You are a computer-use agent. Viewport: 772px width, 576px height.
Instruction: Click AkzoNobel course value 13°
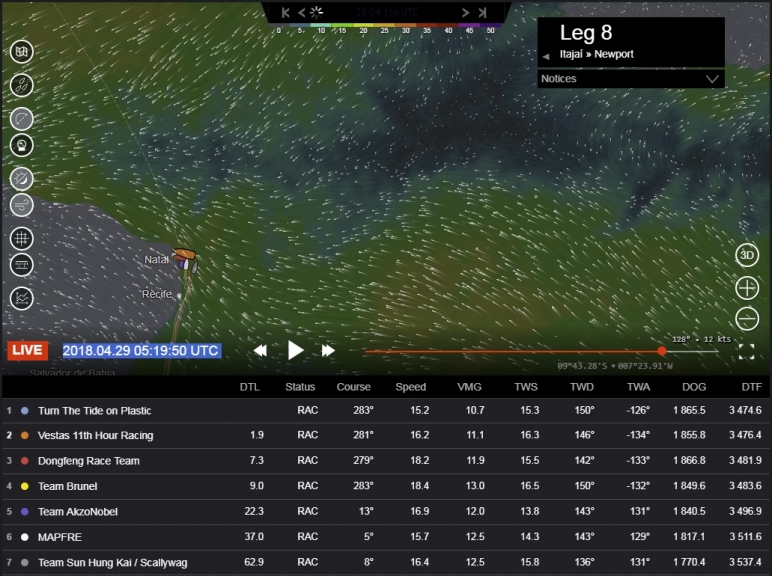tap(366, 511)
